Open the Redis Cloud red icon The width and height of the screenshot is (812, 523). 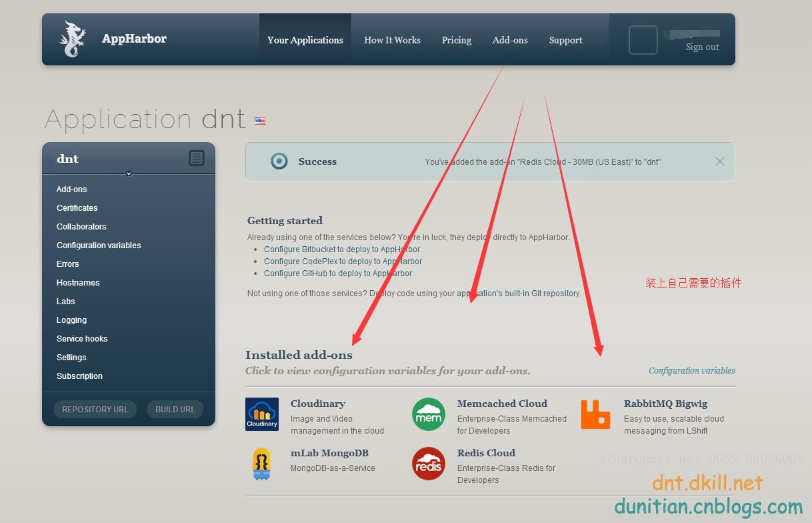pyautogui.click(x=429, y=464)
